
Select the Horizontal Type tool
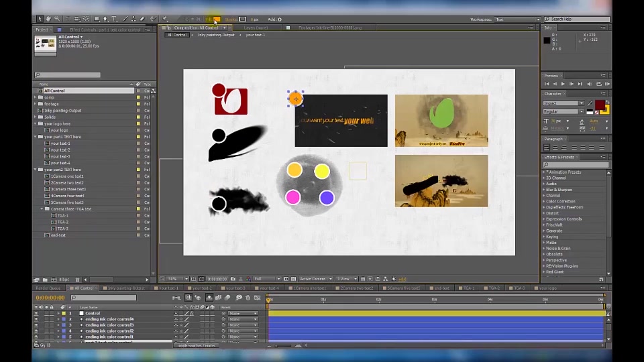pos(114,19)
